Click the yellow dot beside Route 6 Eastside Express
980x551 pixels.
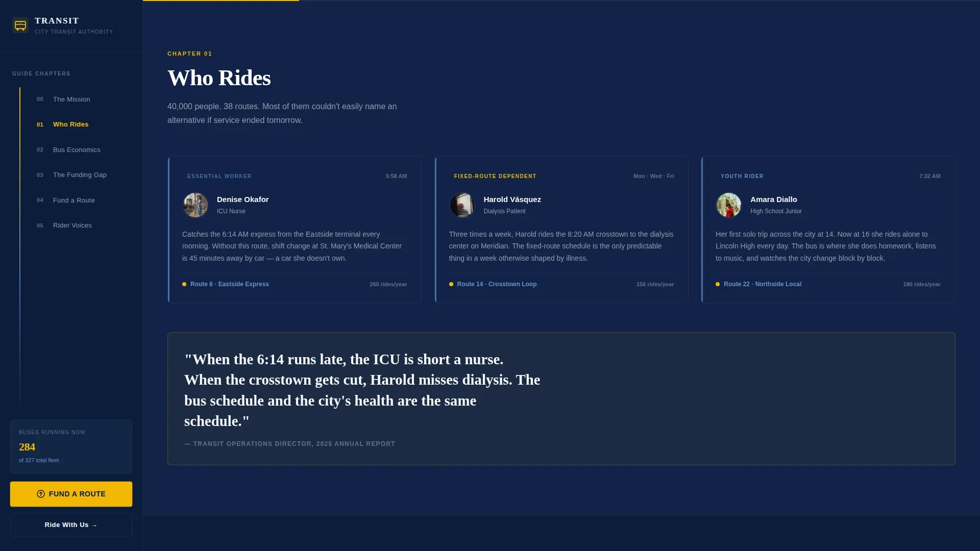click(x=184, y=284)
